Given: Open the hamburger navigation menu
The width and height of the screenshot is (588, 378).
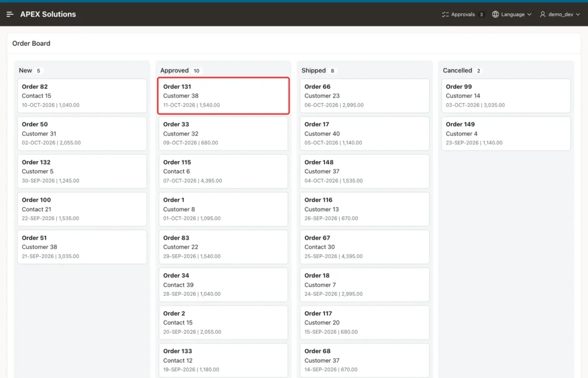Looking at the screenshot, I should (x=10, y=14).
